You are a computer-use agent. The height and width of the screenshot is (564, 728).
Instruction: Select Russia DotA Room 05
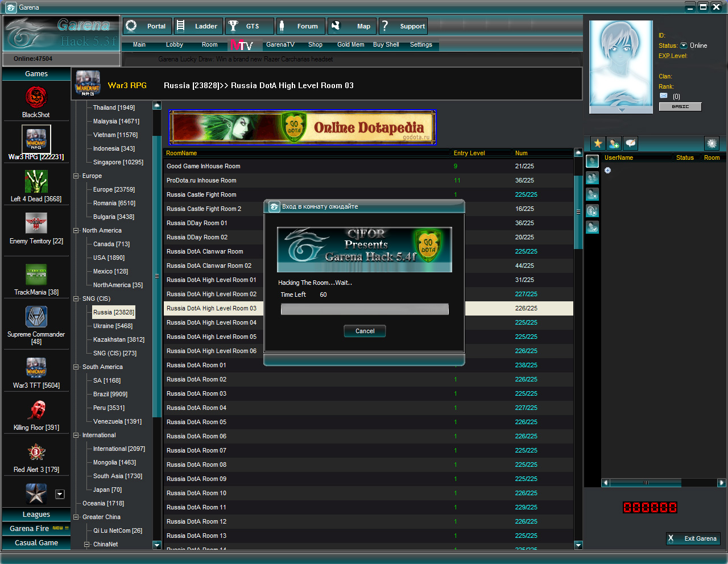(369, 422)
